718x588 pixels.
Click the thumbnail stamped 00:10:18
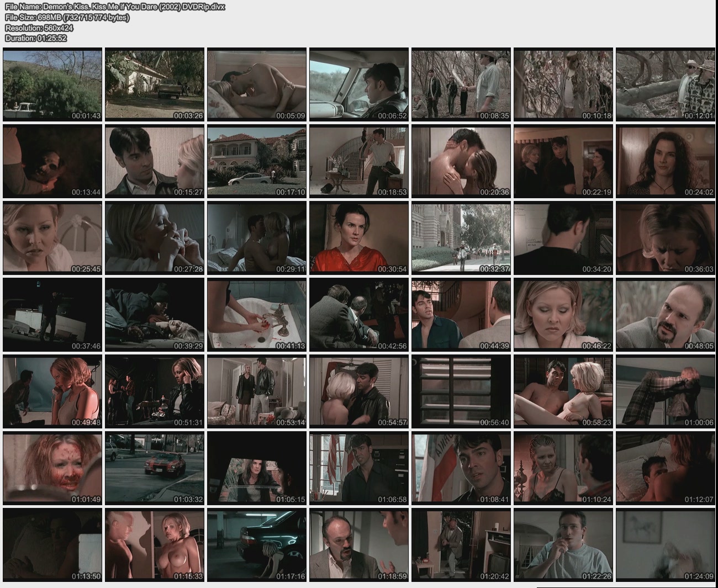[x=563, y=84]
